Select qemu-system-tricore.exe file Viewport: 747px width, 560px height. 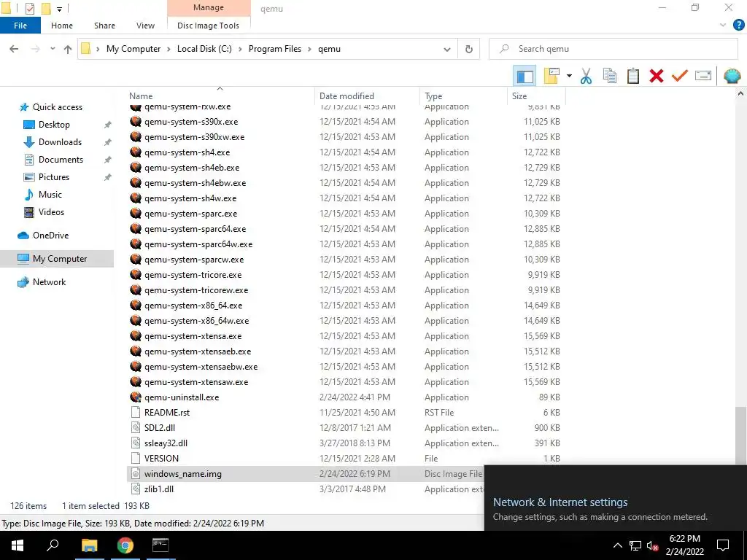(x=193, y=275)
